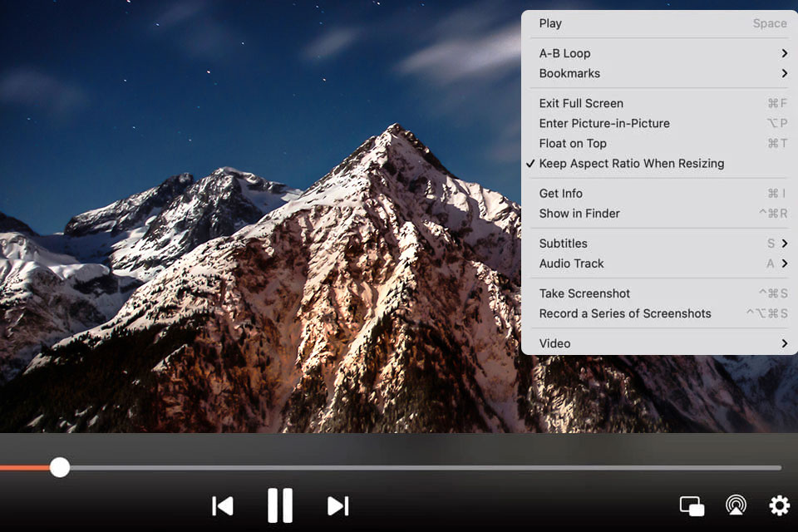Viewport: 798px width, 532px height.
Task: Select Enter Picture-in-Picture
Action: point(659,123)
